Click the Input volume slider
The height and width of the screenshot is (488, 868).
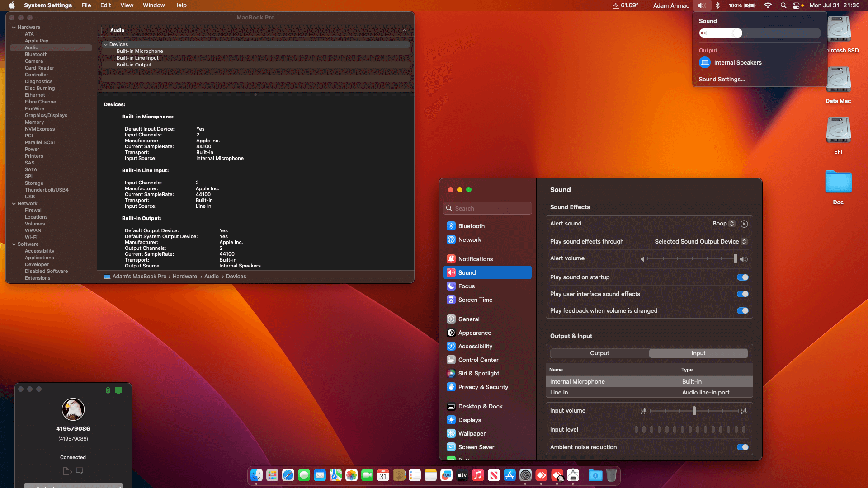694,411
